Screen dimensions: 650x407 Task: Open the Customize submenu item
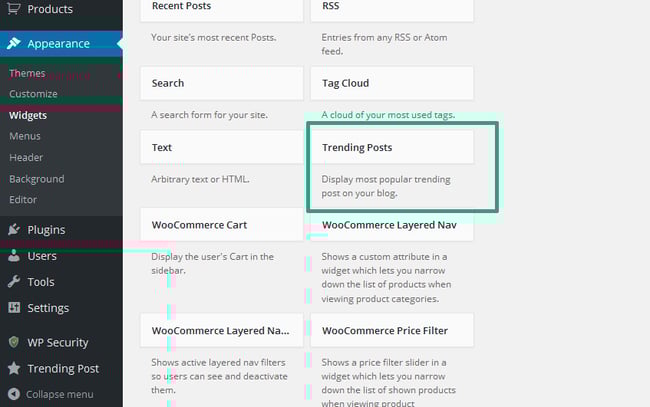pyautogui.click(x=33, y=94)
